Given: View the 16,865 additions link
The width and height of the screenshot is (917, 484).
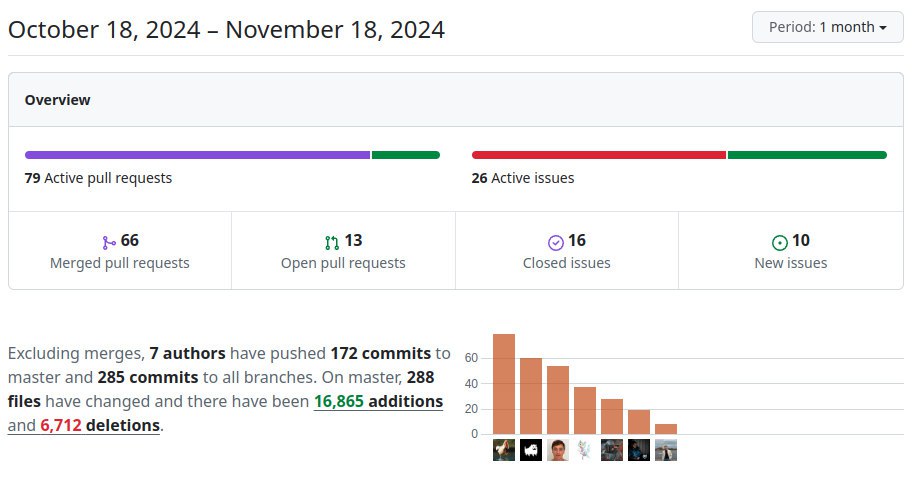Looking at the screenshot, I should click(378, 402).
